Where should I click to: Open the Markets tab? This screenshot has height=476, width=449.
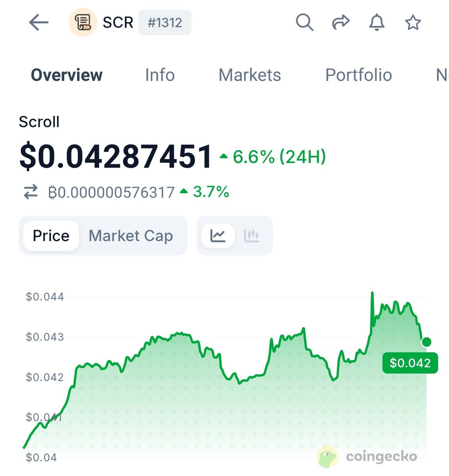point(249,75)
